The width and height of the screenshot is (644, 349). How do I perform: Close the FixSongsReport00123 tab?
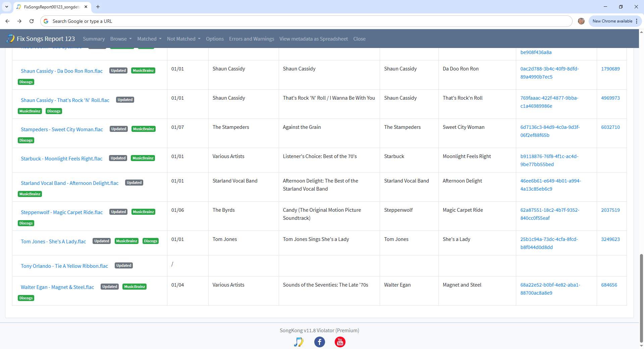86,7
